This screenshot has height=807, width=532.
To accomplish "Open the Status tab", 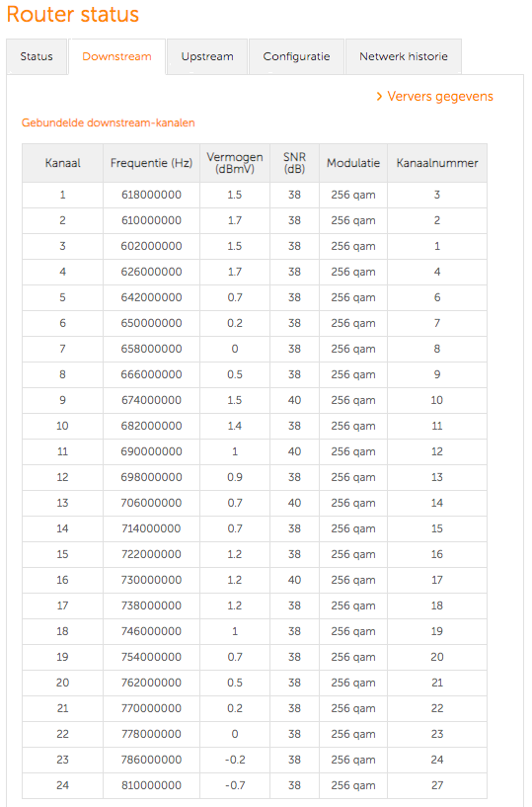I will pos(37,56).
